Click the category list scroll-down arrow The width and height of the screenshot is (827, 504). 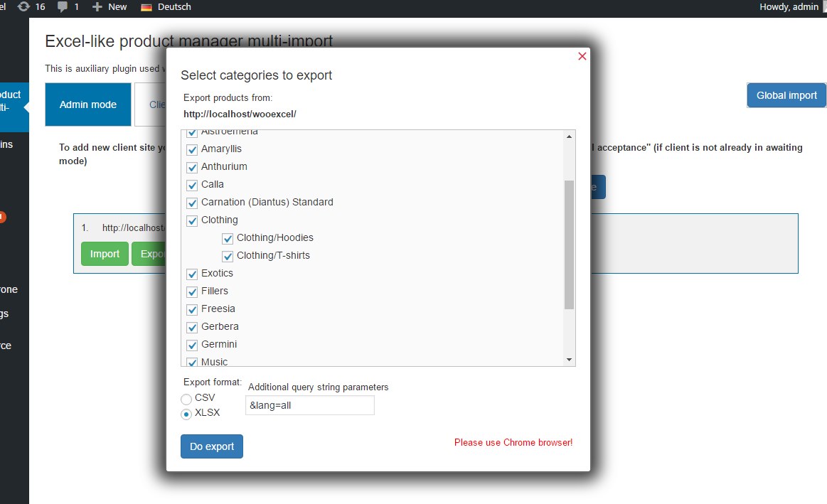point(569,360)
